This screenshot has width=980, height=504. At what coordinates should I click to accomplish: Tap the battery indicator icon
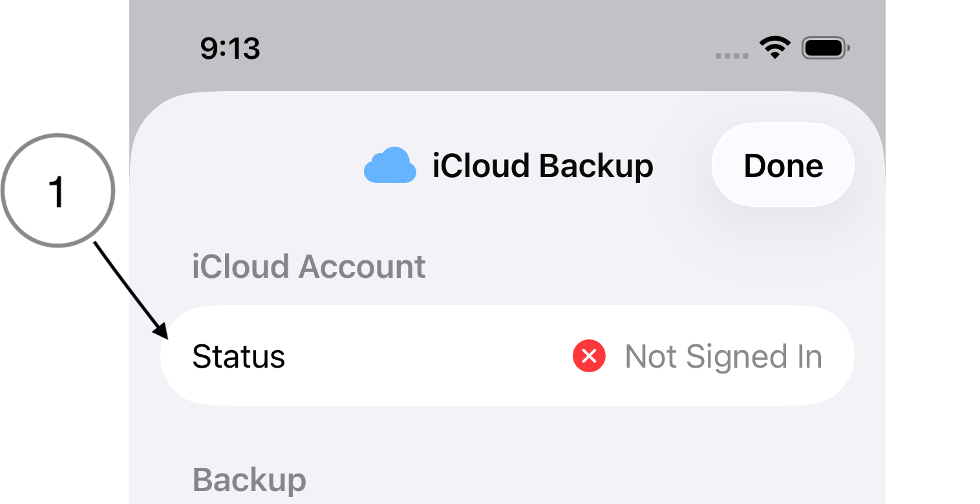point(825,48)
